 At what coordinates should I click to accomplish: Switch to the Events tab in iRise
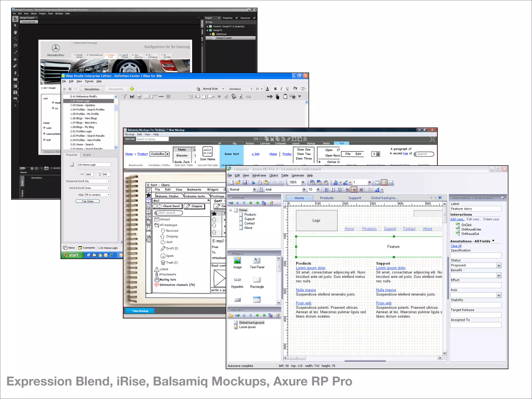pyautogui.click(x=87, y=155)
